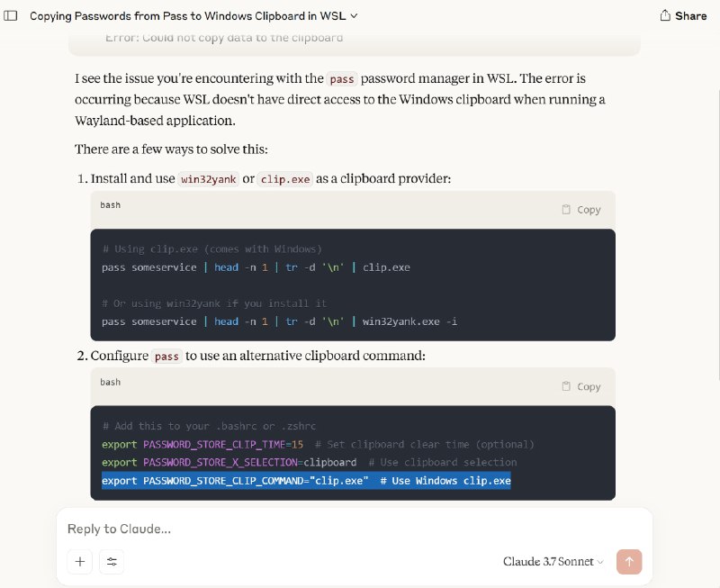Click the clipboard icon in first bash block
The width and height of the screenshot is (720, 588).
tap(566, 210)
